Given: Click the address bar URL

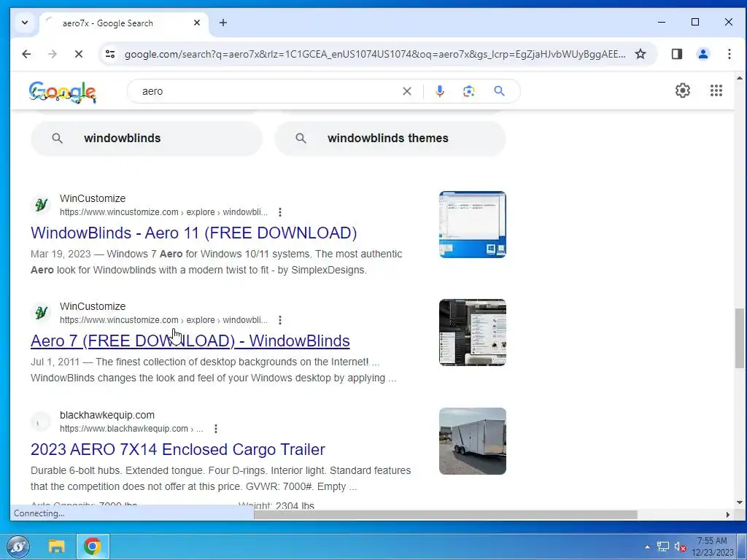Looking at the screenshot, I should (375, 54).
